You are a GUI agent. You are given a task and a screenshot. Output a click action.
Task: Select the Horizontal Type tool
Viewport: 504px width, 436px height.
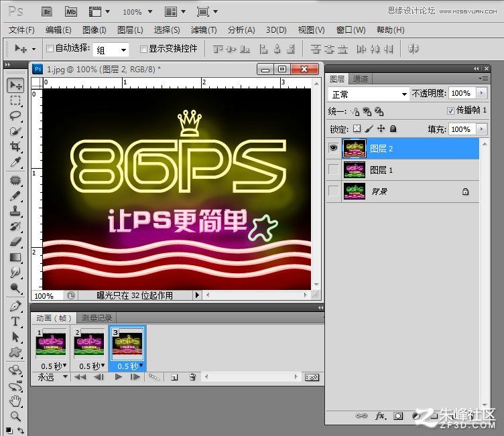click(15, 321)
